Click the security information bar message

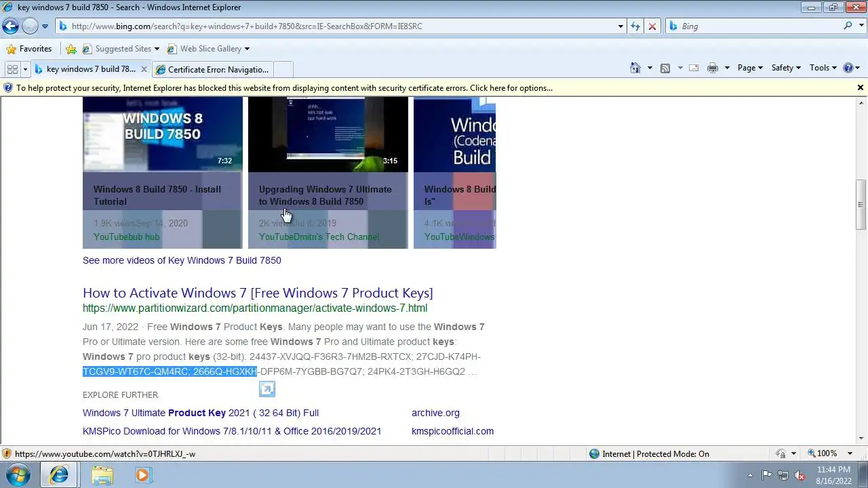284,88
